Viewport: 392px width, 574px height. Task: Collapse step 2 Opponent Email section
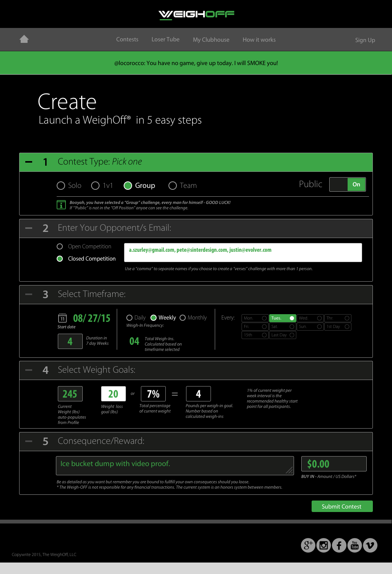[x=29, y=228]
